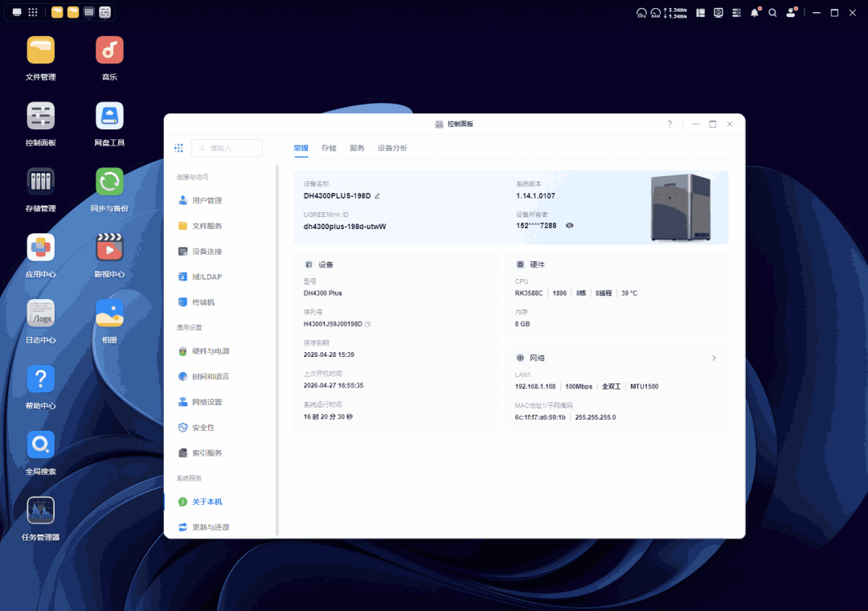This screenshot has height=611, width=868.
Task: Switch to second file manager taskbar icon
Action: [x=73, y=12]
